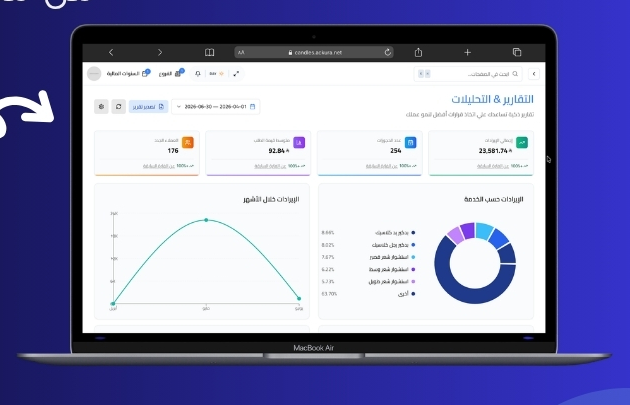The image size is (630, 405).
Task: Select the 254 bookings value
Action: coord(396,151)
